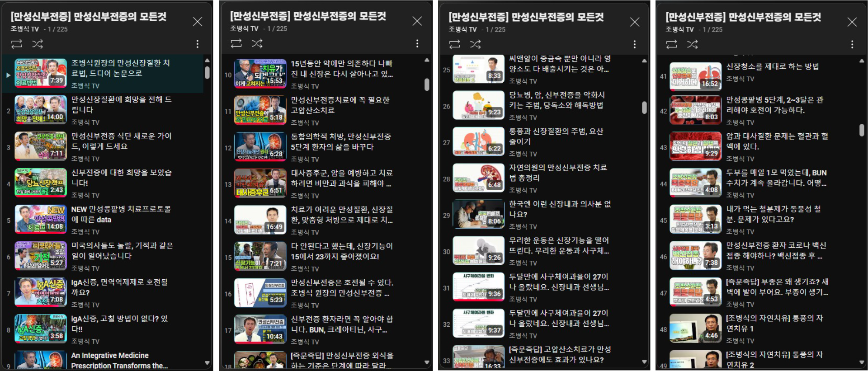Viewport: 868px width, 371px height.
Task: Open the 15:53 thumbnail of video 10
Action: [x=260, y=74]
